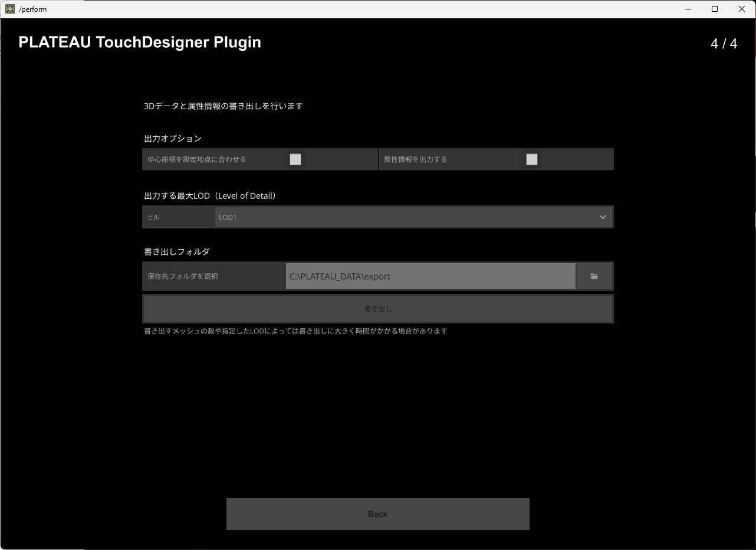This screenshot has height=550, width=756.
Task: Click the 出力オプション heading
Action: pos(173,139)
